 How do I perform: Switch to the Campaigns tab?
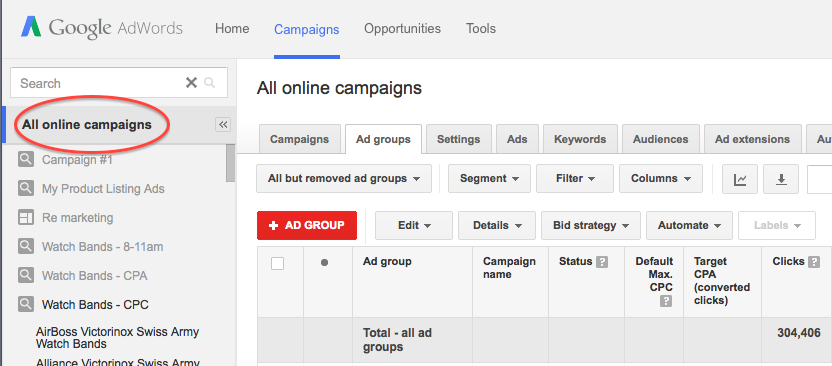point(299,140)
